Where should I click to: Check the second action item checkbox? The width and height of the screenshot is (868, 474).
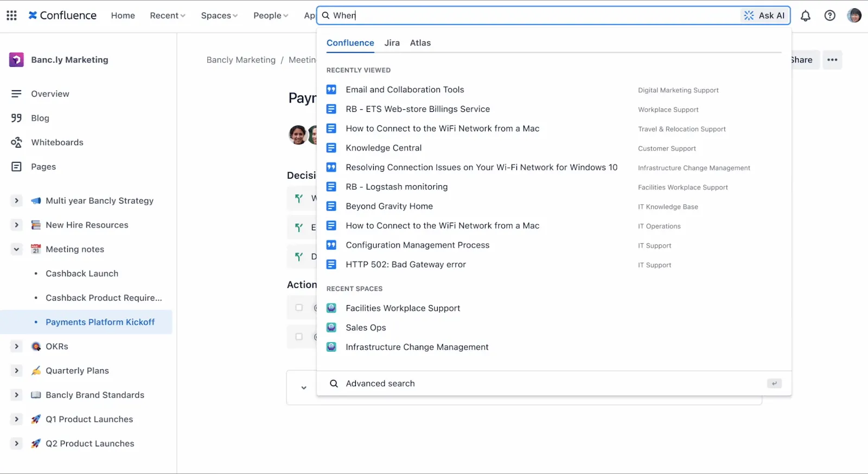tap(299, 337)
